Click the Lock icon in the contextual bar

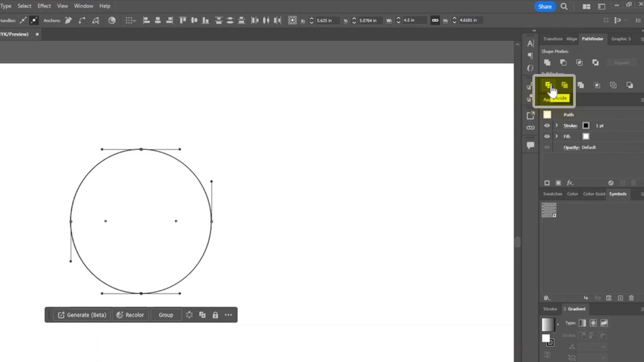tap(215, 315)
